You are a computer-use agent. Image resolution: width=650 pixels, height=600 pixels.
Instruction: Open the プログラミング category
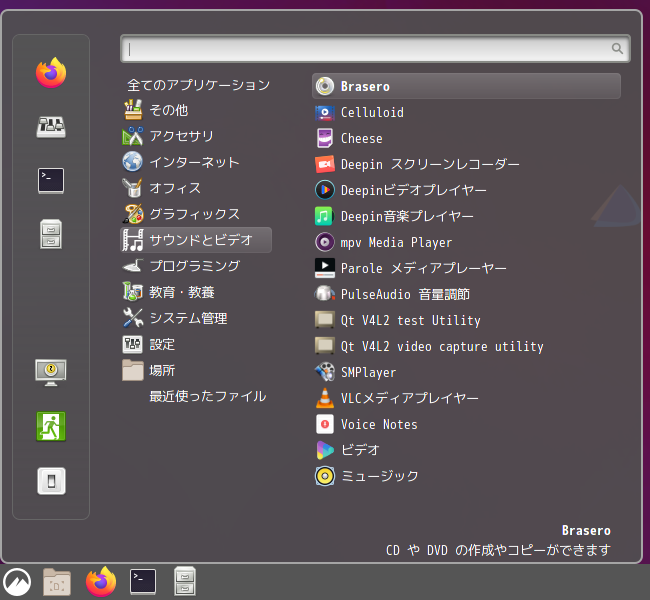196,266
